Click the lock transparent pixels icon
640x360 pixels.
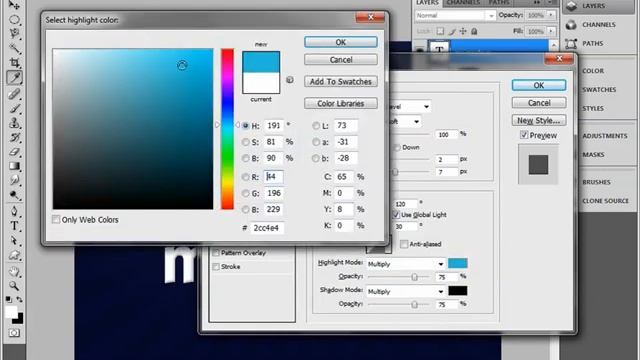tap(440, 31)
